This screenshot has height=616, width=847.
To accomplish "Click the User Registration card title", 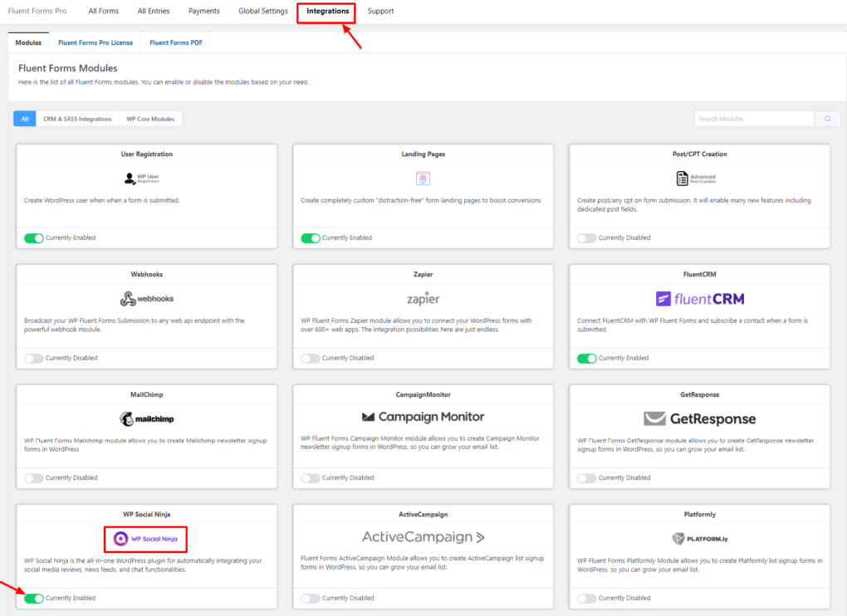I will click(x=147, y=154).
